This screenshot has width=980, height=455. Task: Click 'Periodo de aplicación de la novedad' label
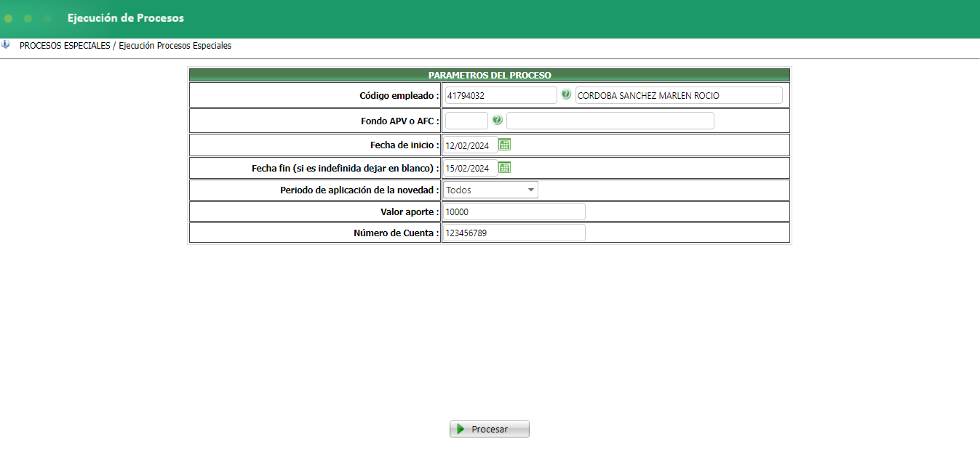(359, 190)
